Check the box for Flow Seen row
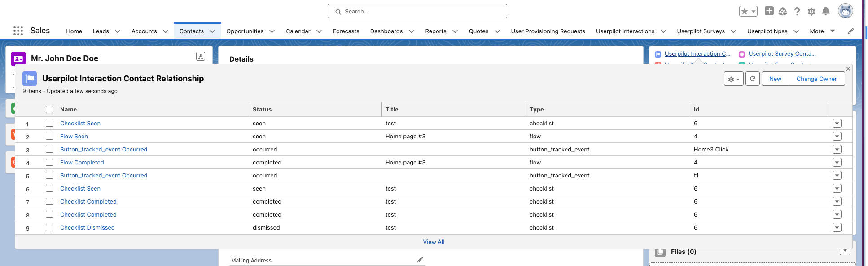Image resolution: width=868 pixels, height=266 pixels. click(x=49, y=136)
